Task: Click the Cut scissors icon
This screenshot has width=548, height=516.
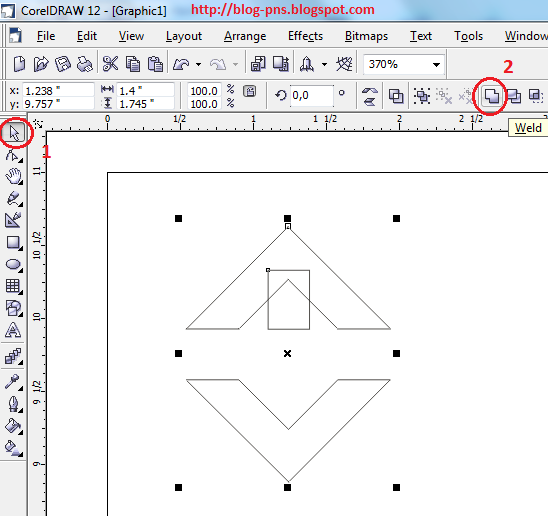Action: click(110, 64)
